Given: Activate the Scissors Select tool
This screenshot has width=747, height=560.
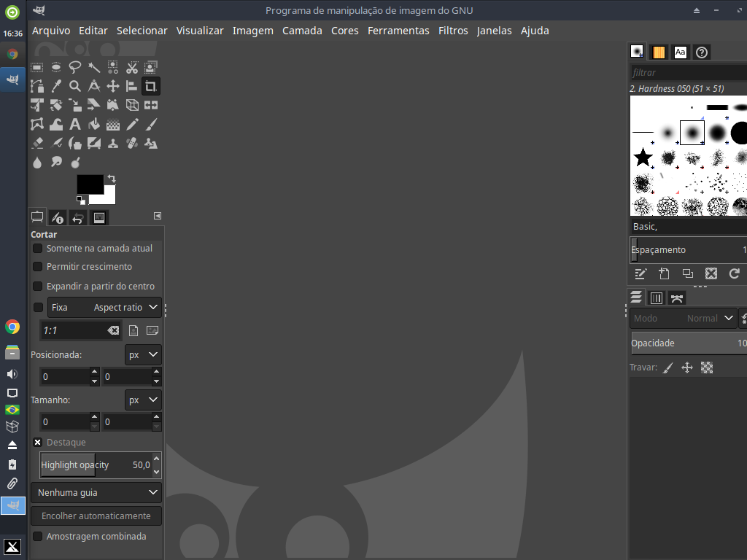Looking at the screenshot, I should pyautogui.click(x=132, y=67).
